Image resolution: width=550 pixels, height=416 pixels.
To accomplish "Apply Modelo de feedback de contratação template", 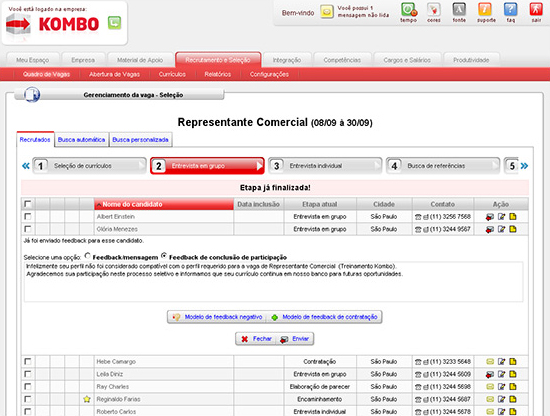I will 324,317.
